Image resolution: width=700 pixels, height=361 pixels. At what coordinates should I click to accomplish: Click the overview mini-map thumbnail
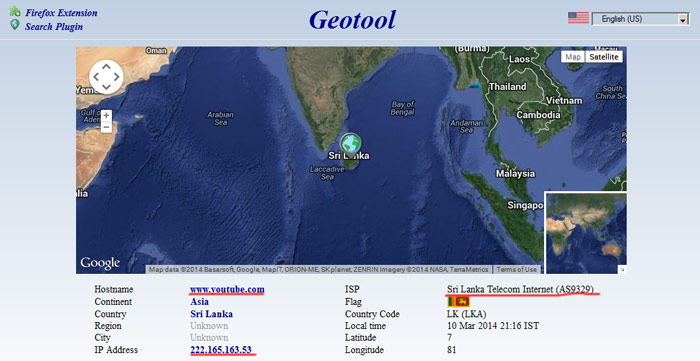586,233
